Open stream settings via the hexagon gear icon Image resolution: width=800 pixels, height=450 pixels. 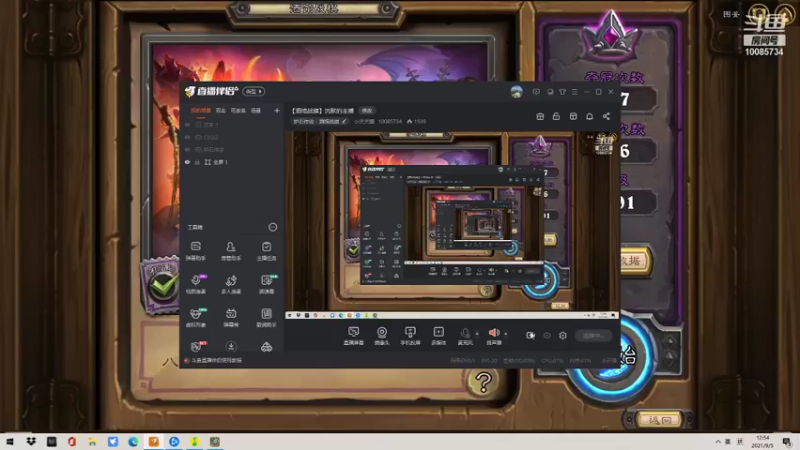tap(563, 336)
